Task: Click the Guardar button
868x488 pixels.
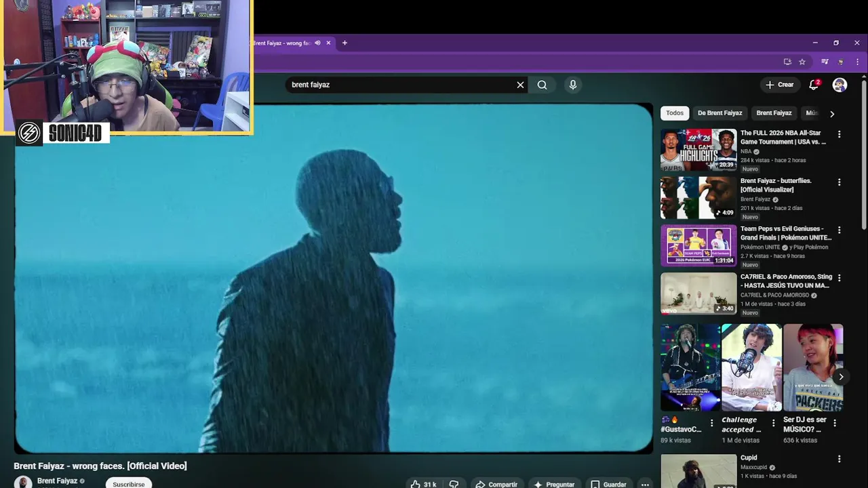Action: (x=608, y=484)
